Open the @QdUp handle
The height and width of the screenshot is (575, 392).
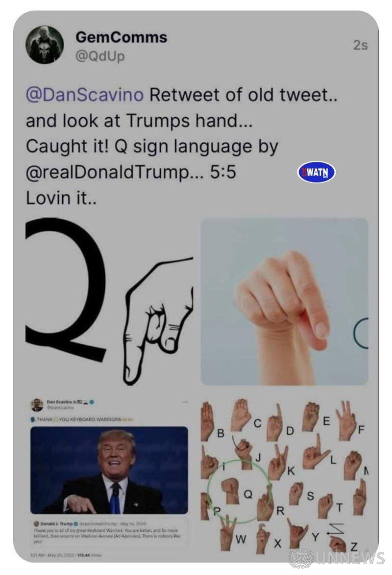click(100, 56)
